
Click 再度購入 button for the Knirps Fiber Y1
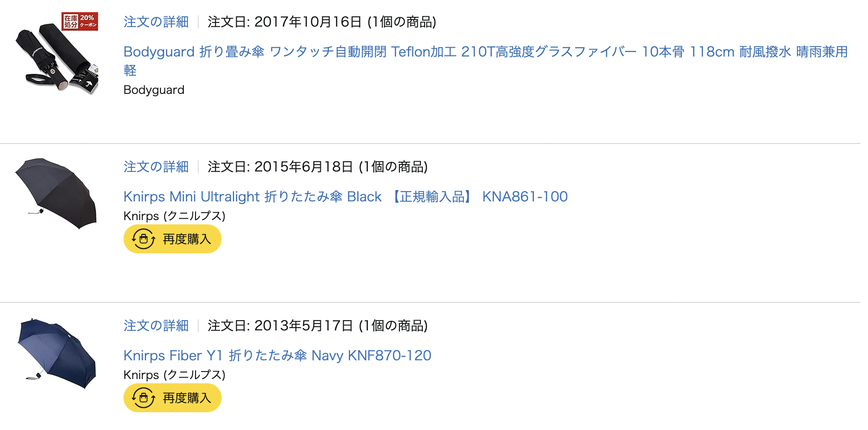(173, 398)
